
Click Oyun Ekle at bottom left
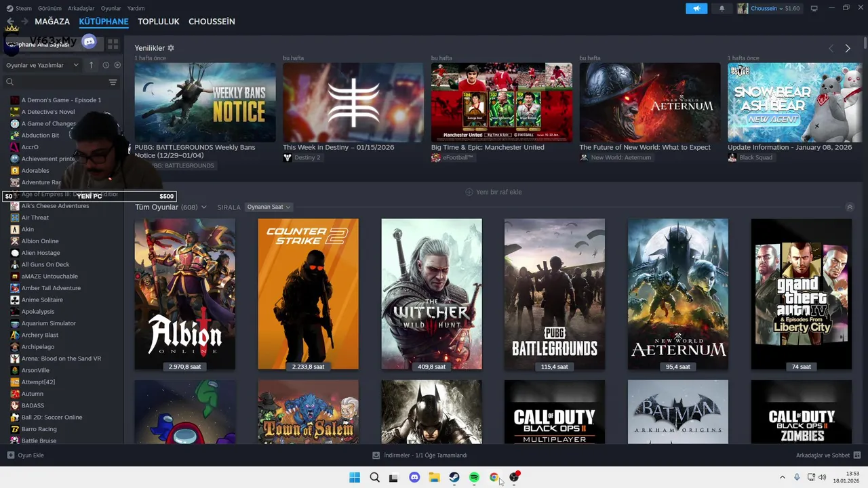coord(25,455)
